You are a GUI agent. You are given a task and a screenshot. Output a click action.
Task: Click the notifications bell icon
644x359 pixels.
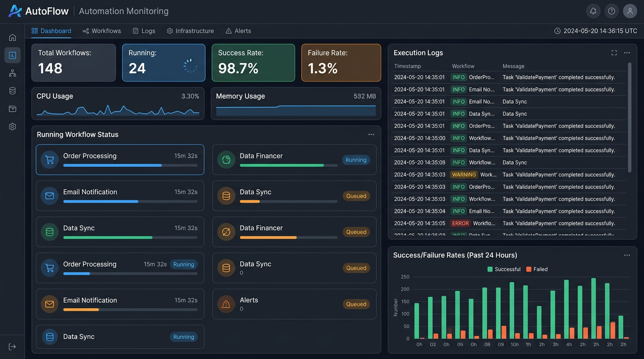(593, 11)
